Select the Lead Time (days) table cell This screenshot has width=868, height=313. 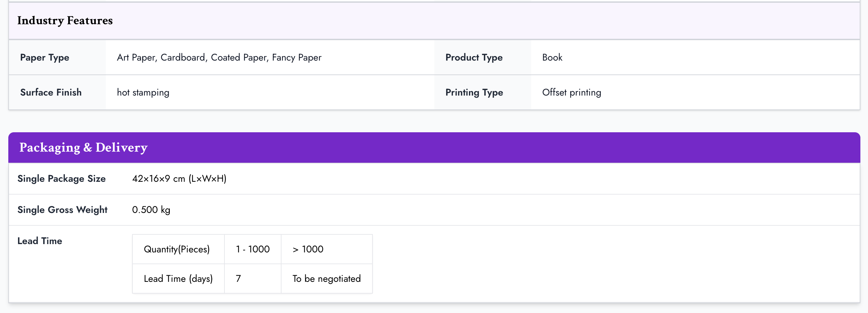(x=178, y=279)
